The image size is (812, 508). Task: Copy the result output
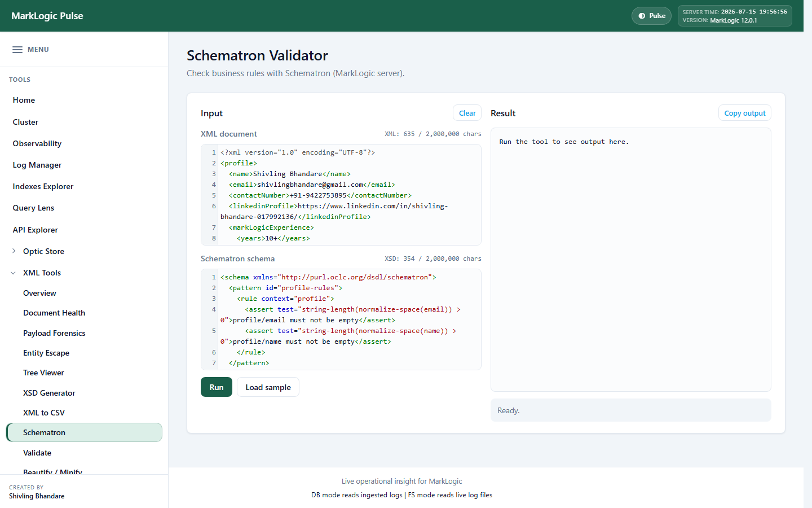(x=744, y=113)
